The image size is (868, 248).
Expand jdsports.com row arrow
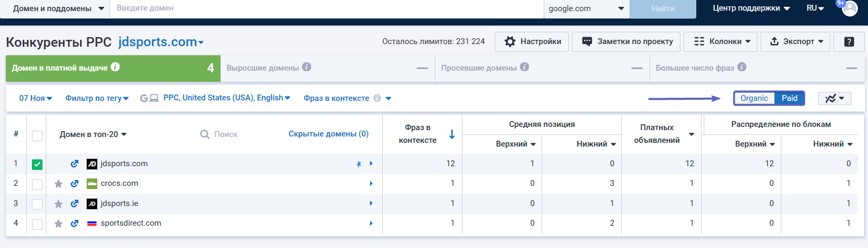coord(371,164)
